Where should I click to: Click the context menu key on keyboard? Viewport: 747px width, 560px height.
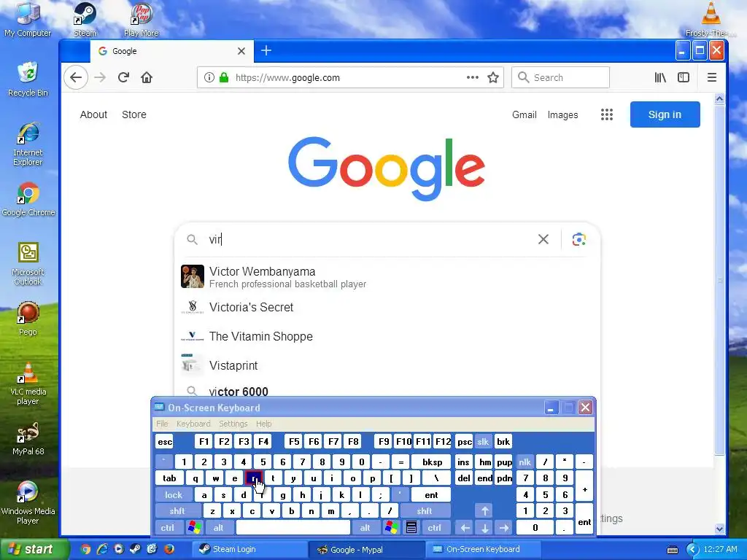click(x=411, y=528)
